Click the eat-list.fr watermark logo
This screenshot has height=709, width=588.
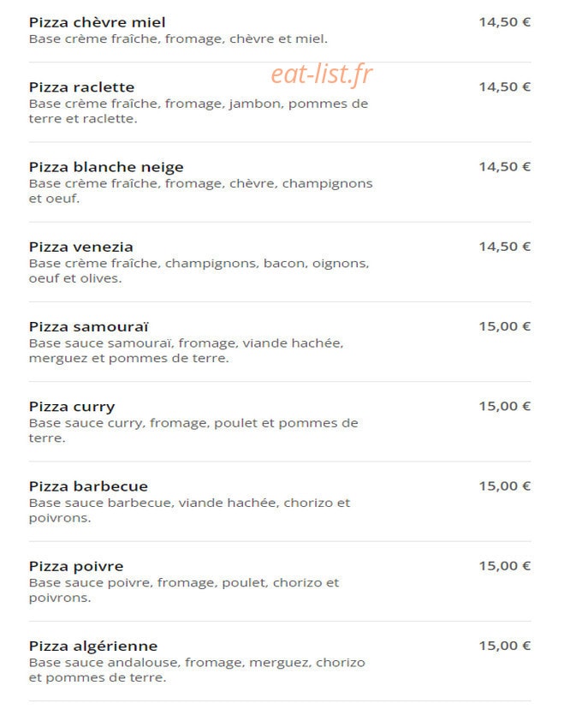(x=322, y=74)
